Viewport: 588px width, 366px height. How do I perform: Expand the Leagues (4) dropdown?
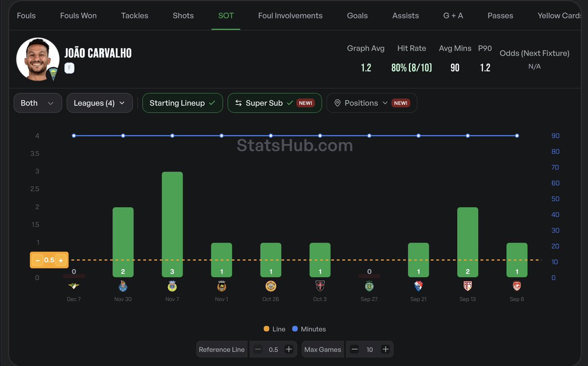click(99, 103)
